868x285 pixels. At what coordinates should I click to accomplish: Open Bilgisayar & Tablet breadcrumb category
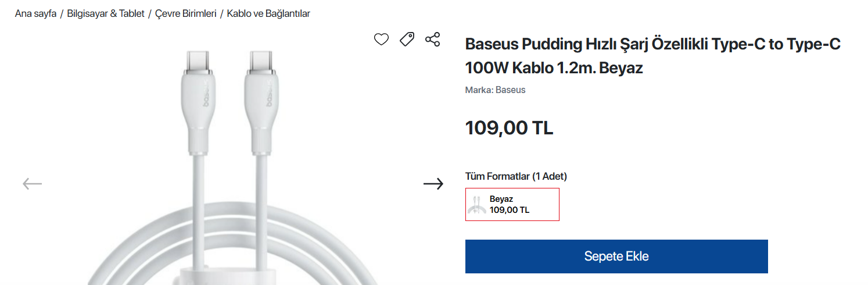106,13
